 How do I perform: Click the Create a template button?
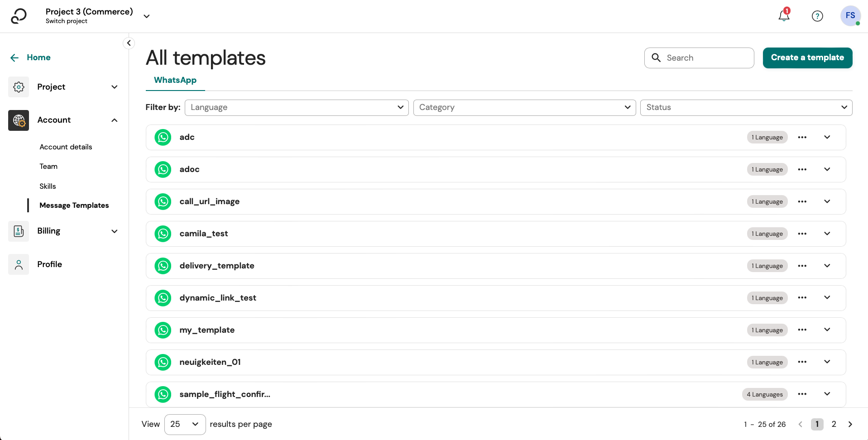[807, 58]
